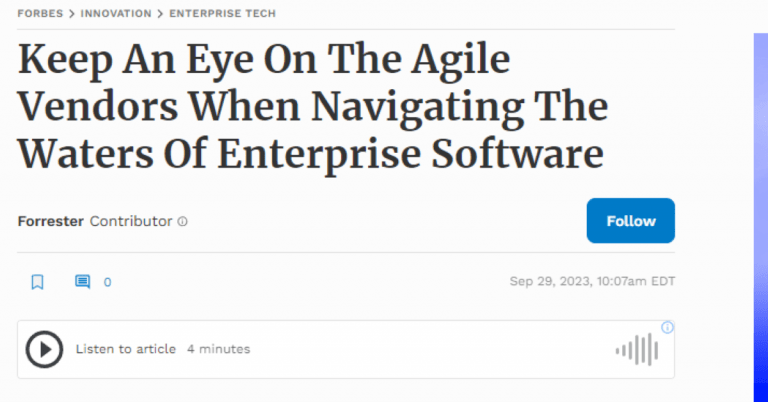This screenshot has height=402, width=768.
Task: Click the "4 minutes" audio duration text
Action: pos(218,349)
